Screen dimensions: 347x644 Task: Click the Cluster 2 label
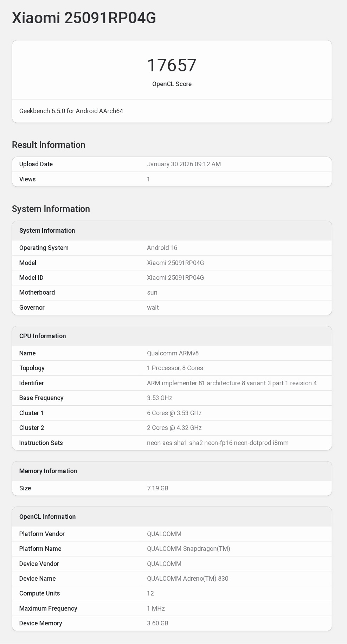[32, 428]
